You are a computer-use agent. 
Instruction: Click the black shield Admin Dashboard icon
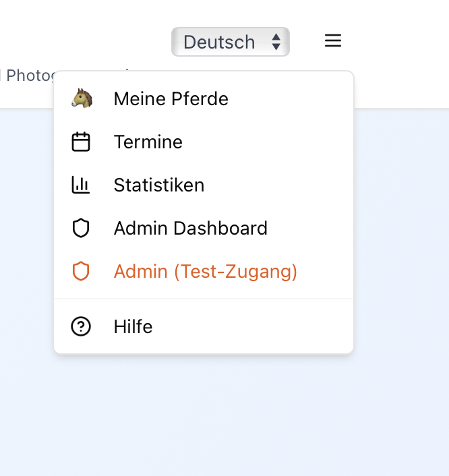81,229
